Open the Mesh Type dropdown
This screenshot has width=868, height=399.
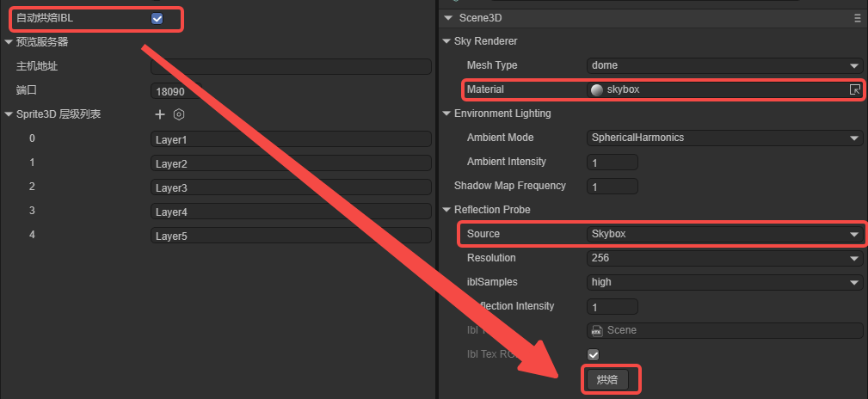point(724,65)
